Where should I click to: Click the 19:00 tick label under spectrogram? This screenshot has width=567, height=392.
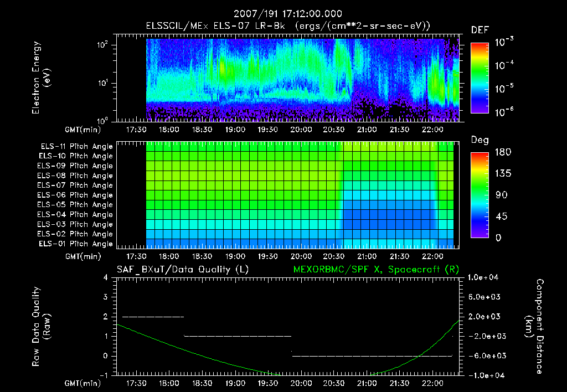(235, 130)
